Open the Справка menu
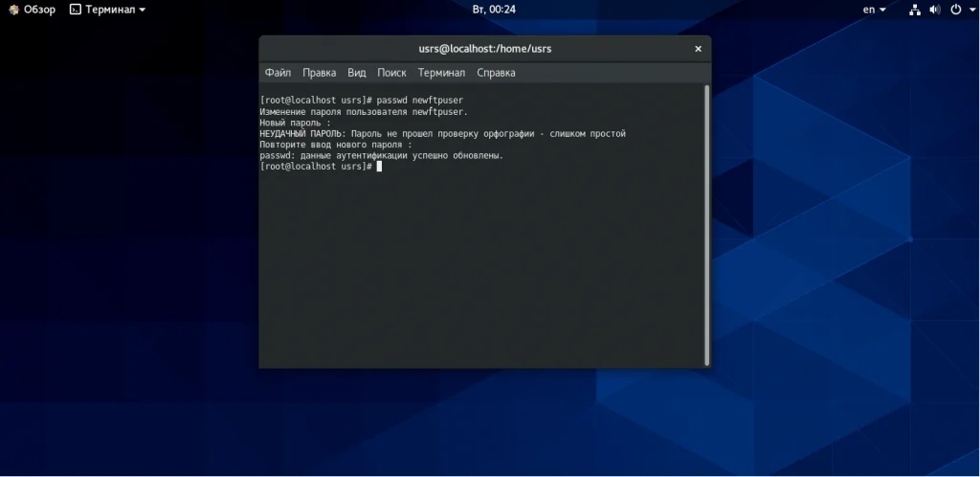Screen dimensions: 980x477 [496, 73]
